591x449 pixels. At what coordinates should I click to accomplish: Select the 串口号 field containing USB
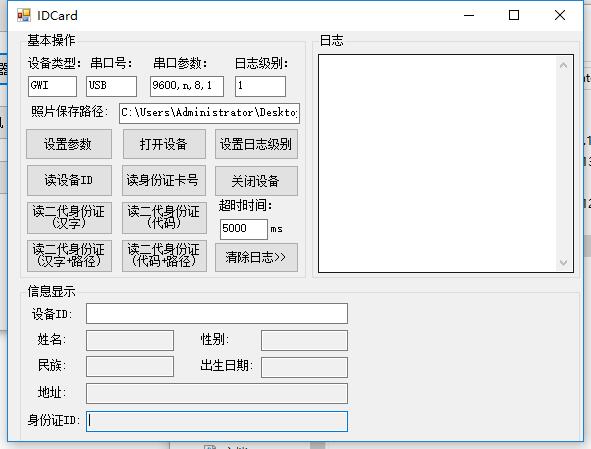[x=112, y=86]
